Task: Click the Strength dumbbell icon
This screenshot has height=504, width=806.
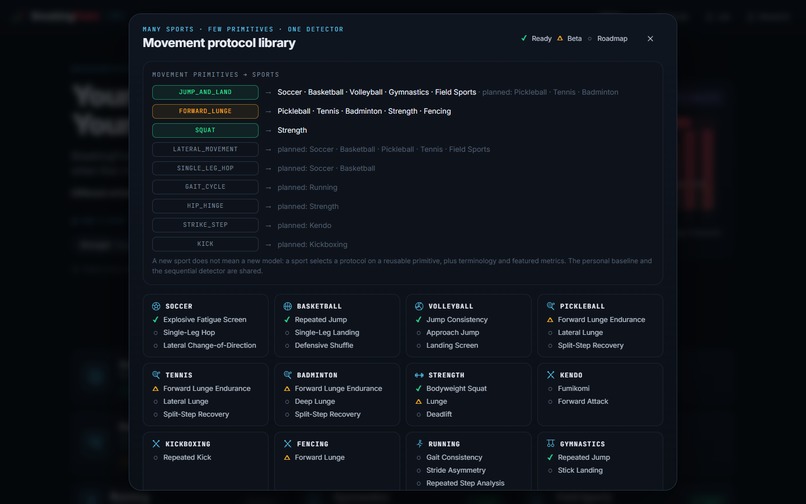Action: click(419, 375)
